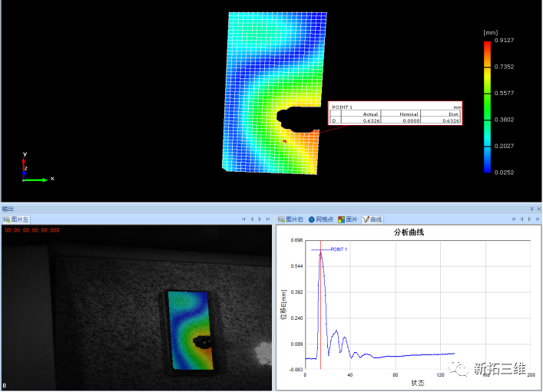
Task: Click the 分析曲线 chart title
Action: tap(409, 232)
